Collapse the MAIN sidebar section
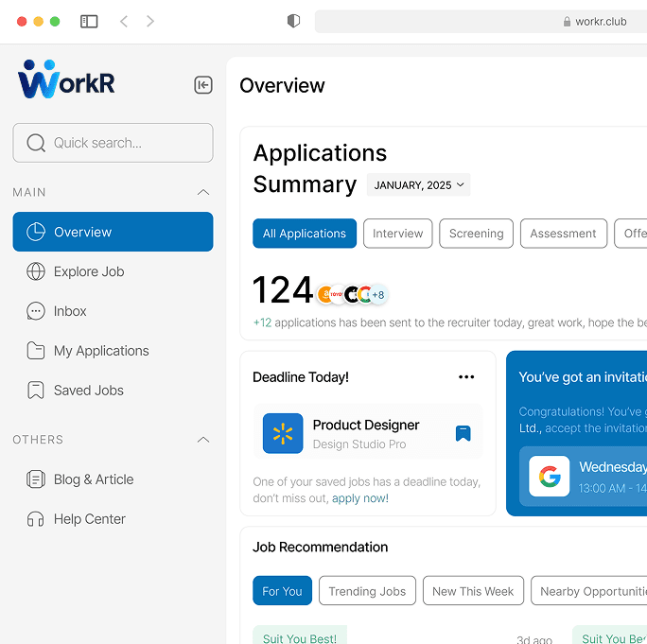 click(x=202, y=192)
